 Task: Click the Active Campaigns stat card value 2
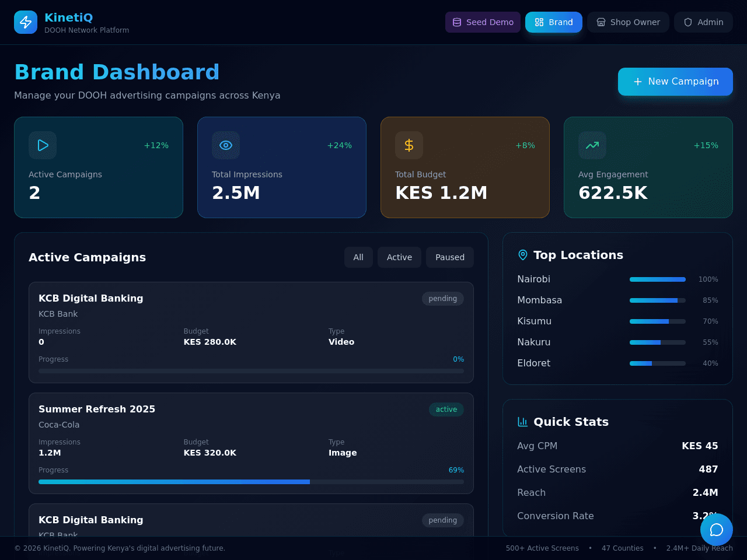[34, 193]
